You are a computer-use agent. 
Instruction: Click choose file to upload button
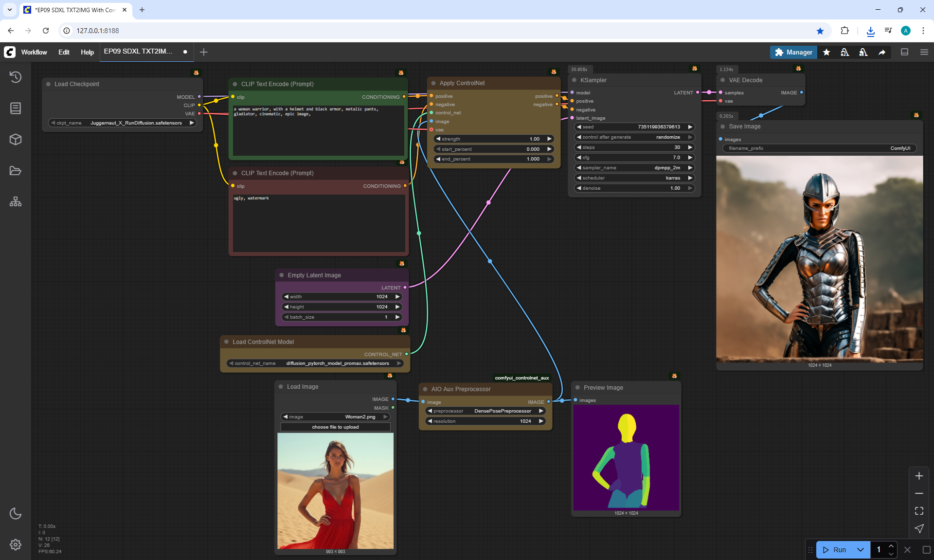point(335,427)
